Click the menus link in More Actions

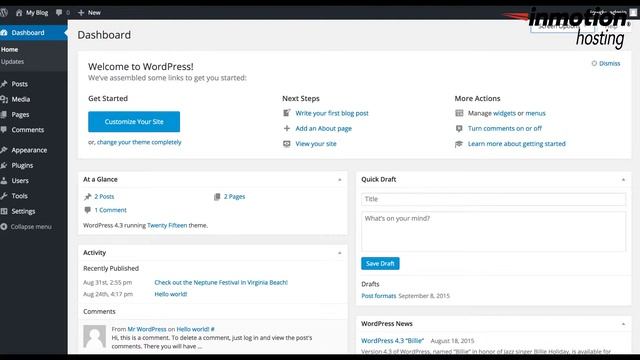536,113
